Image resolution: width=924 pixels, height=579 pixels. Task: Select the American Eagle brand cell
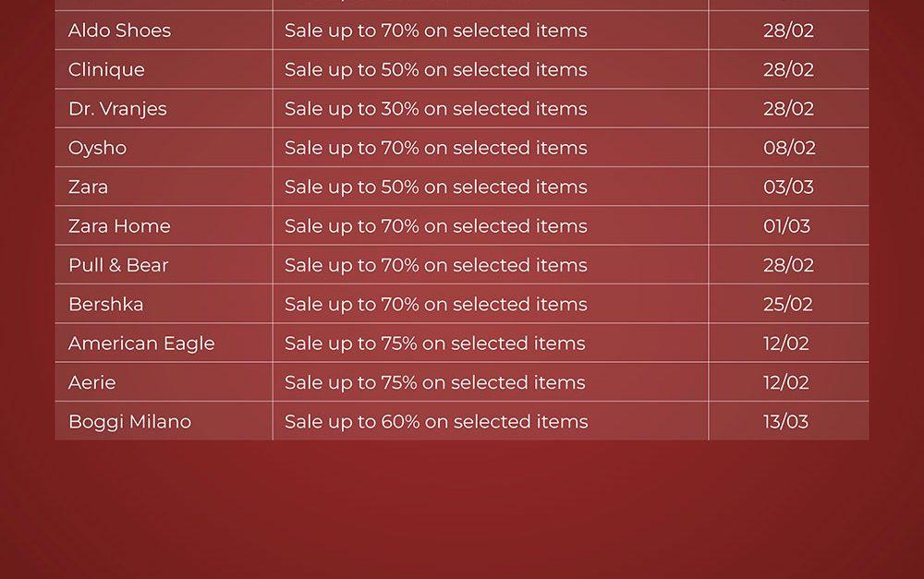(x=141, y=344)
